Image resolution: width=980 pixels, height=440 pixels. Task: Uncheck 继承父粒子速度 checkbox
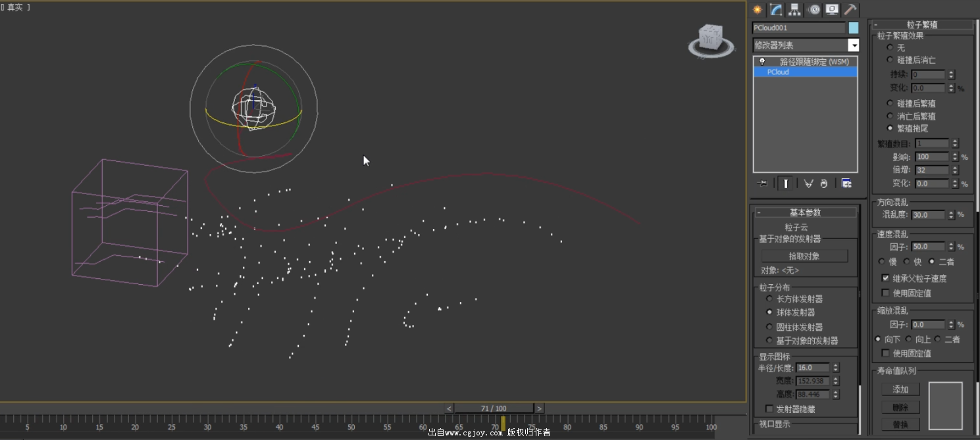[x=885, y=278]
